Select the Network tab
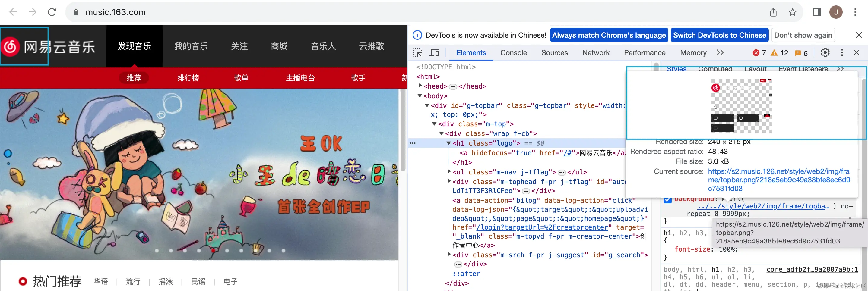 [596, 53]
